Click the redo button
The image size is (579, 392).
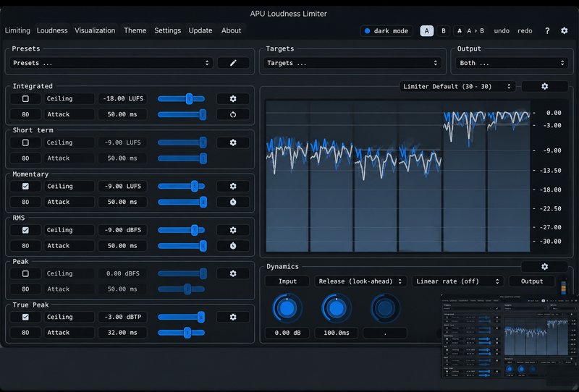point(525,30)
